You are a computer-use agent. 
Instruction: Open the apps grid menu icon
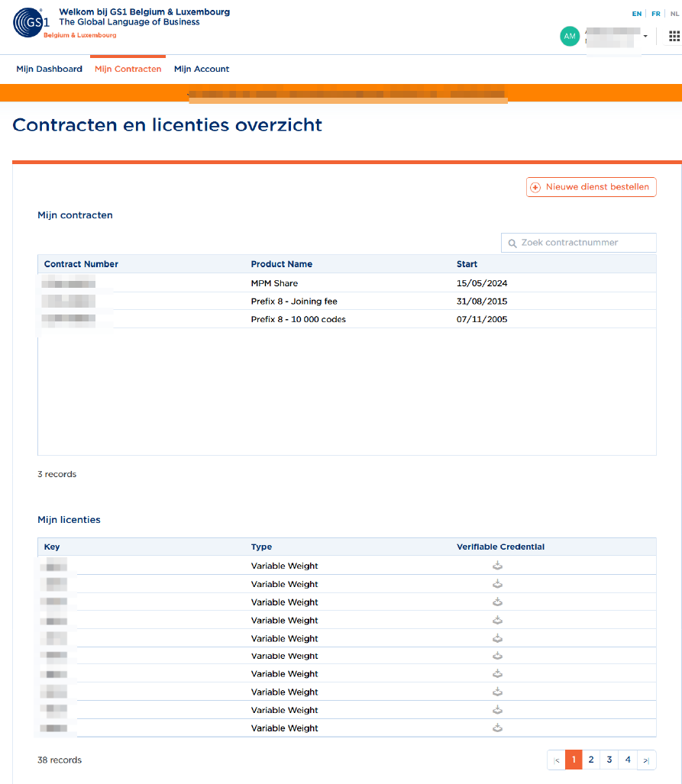674,36
